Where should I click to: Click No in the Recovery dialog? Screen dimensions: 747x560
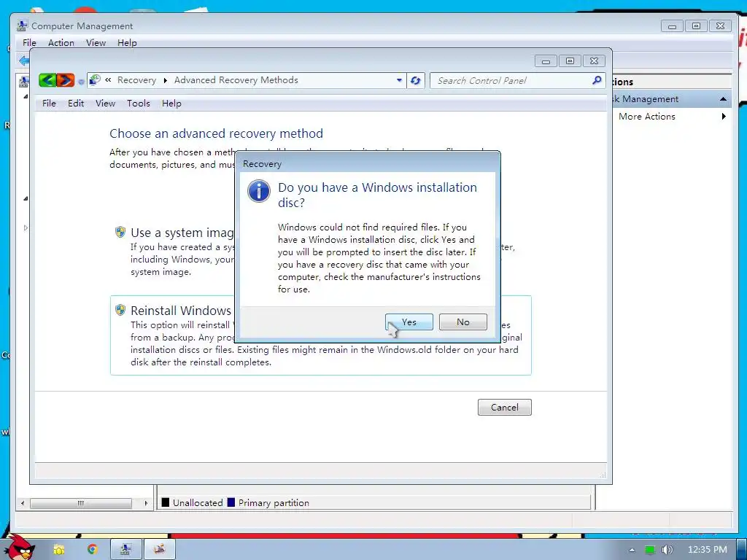[462, 322]
